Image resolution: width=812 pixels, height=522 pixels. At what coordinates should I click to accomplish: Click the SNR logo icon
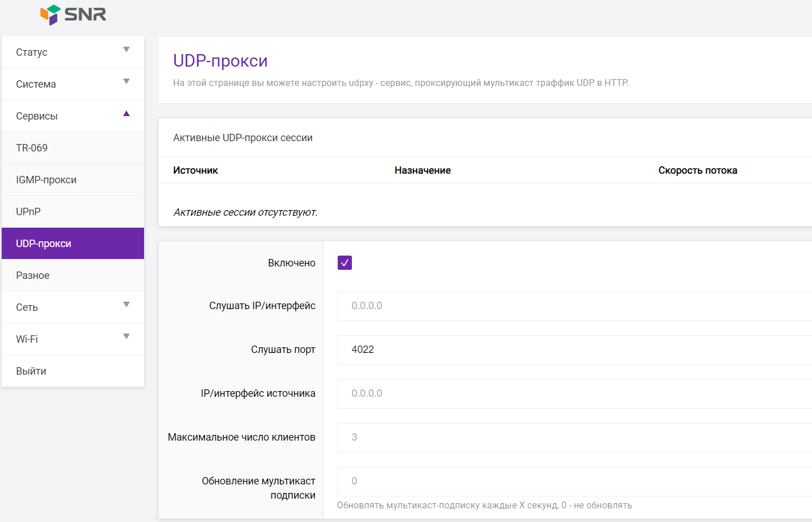click(x=50, y=14)
